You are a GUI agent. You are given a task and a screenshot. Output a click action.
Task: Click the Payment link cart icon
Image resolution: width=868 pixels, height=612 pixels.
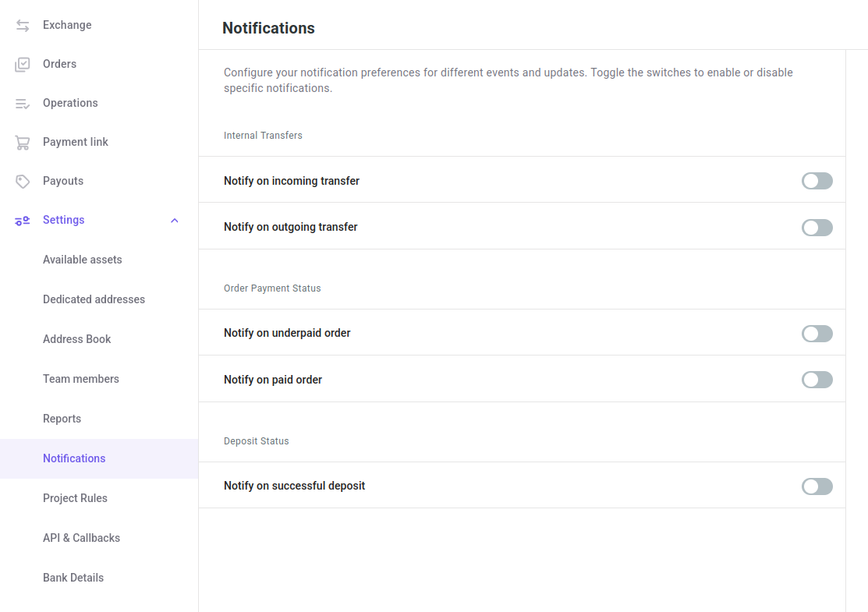point(23,143)
